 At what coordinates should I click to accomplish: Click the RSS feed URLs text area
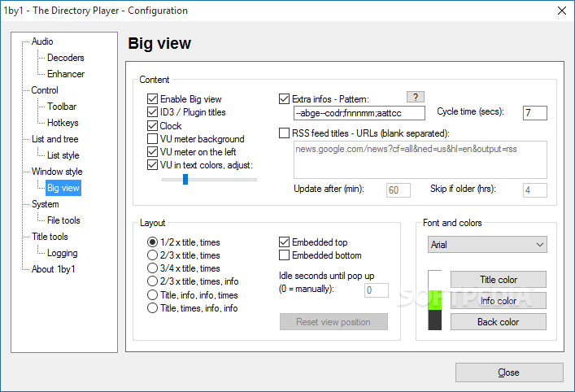(x=420, y=160)
